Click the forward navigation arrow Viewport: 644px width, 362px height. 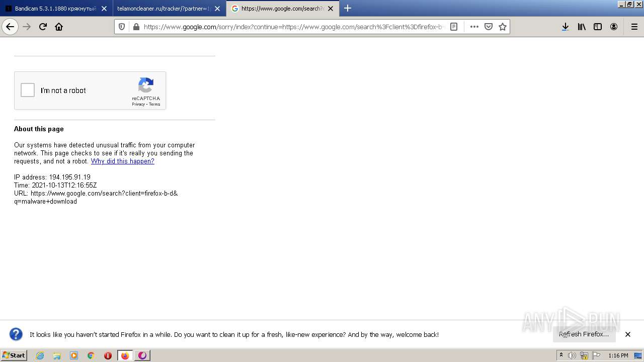coord(27,27)
